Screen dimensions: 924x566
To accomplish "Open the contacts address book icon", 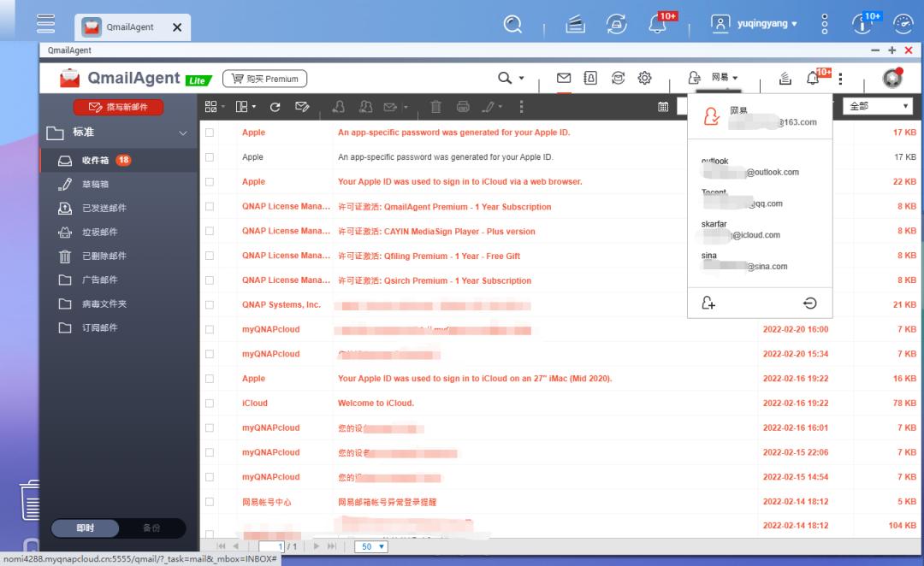I will [589, 77].
